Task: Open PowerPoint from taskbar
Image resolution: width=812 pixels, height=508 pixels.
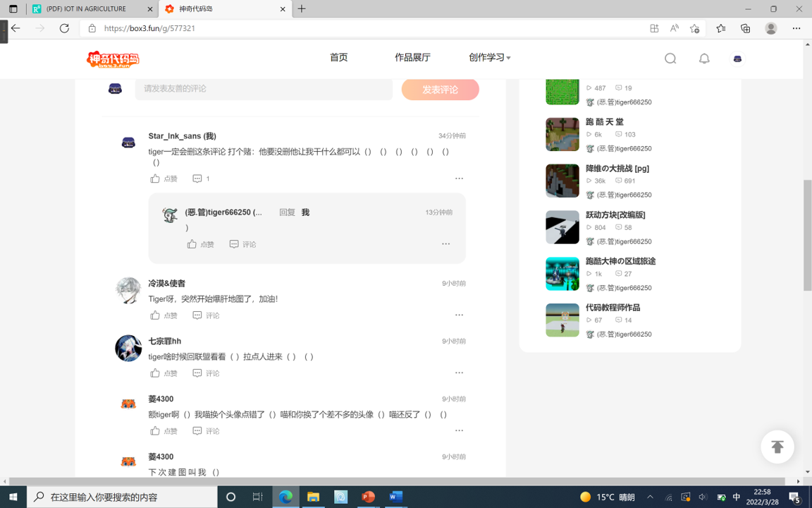Action: tap(368, 497)
